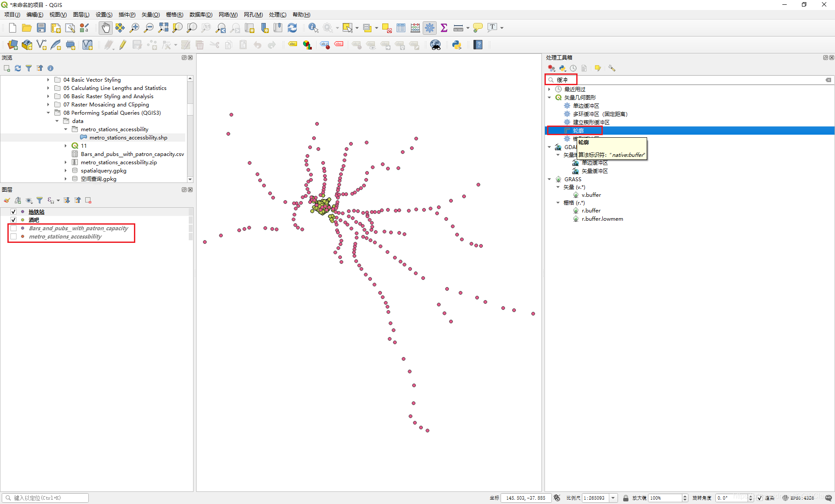The image size is (835, 504).
Task: Open the attribute table icon
Action: tap(401, 28)
